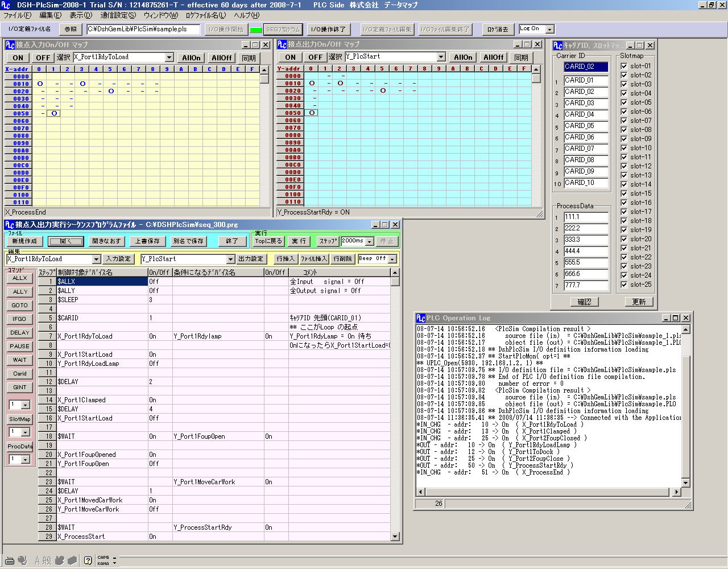Toggle the slot-10 checkbox in Slotmap
This screenshot has width=728, height=569.
(624, 148)
